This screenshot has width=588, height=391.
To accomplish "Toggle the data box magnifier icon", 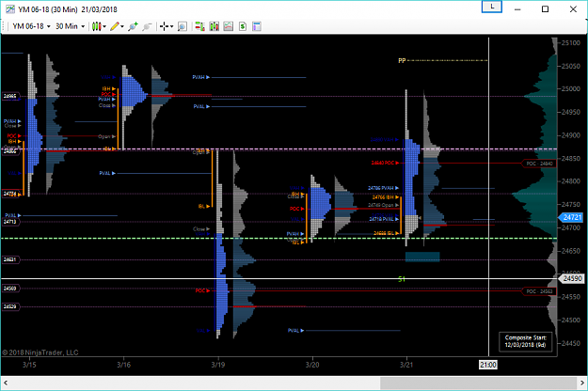I will pyautogui.click(x=183, y=26).
